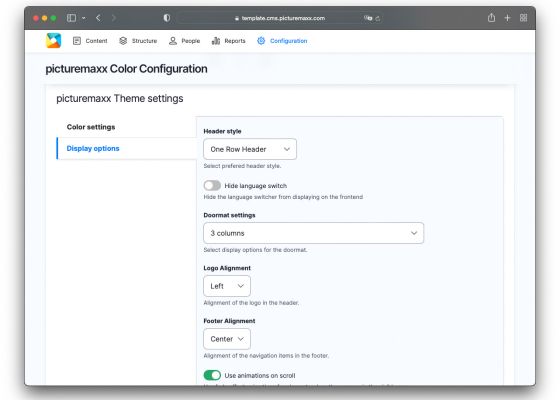Click the 'picturemaxx Color Configuration' page title

(x=126, y=69)
